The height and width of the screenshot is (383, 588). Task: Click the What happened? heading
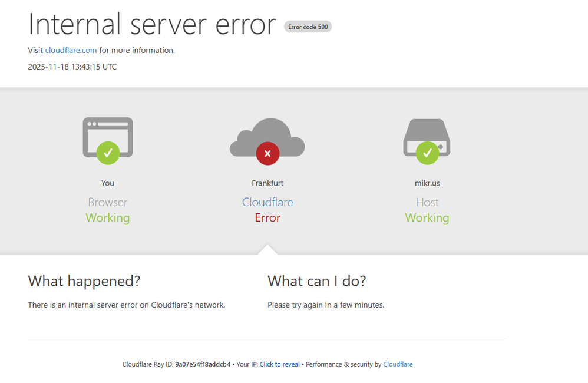coord(84,281)
